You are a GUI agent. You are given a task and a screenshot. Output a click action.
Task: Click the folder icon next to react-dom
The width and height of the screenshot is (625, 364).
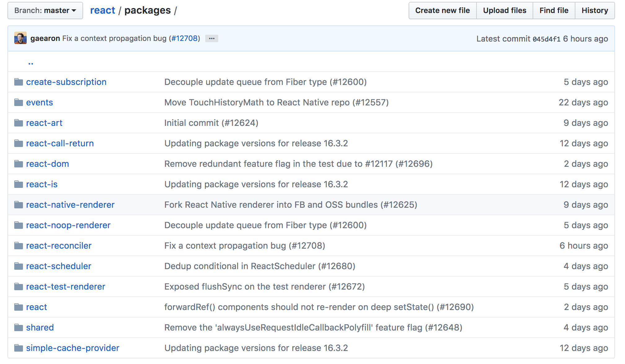19,164
